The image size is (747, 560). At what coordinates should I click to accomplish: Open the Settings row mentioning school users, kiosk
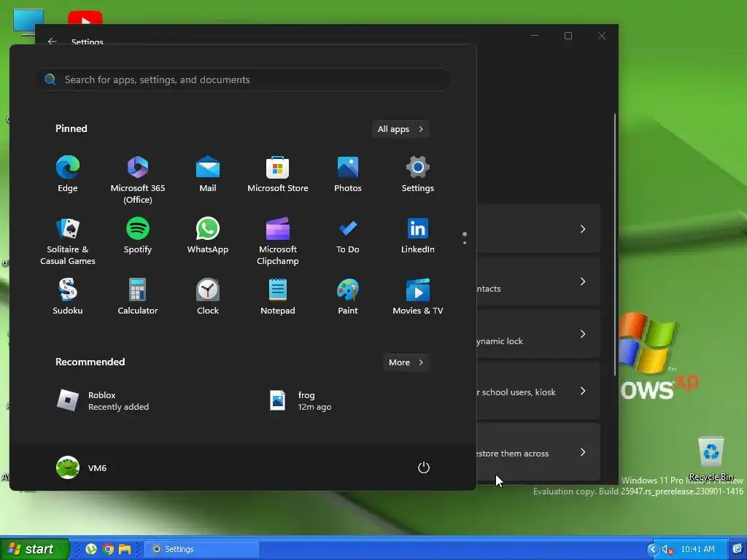point(538,391)
